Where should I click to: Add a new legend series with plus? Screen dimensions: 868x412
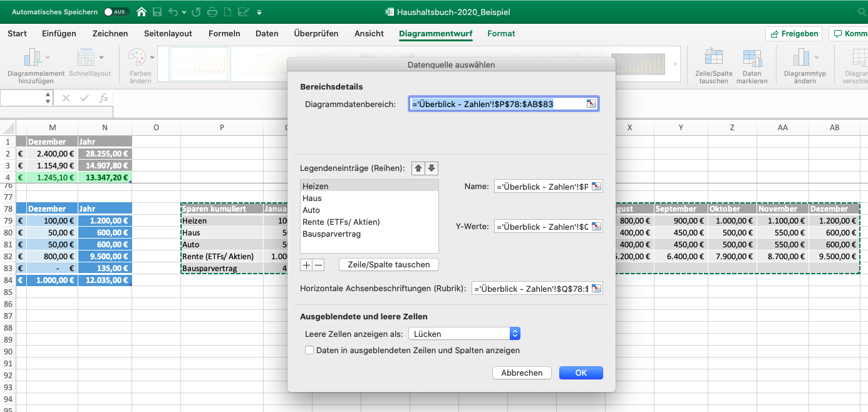pyautogui.click(x=306, y=265)
